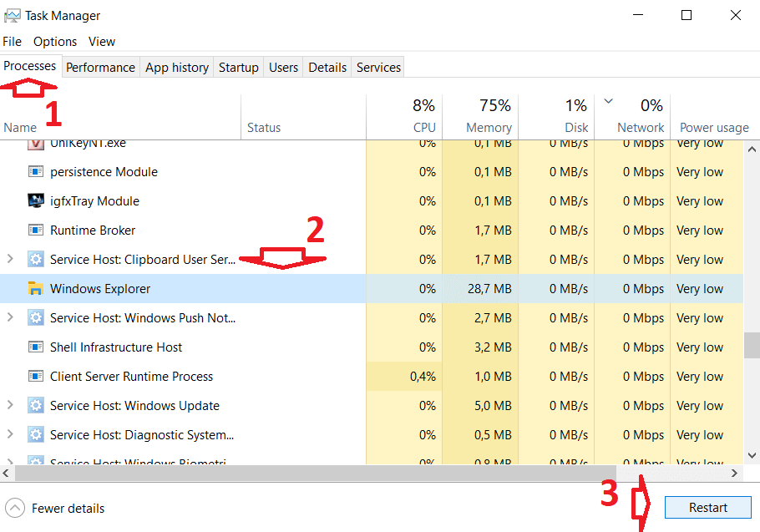760x532 pixels.
Task: Click the Windows Push Notifications gear icon
Action: [36, 317]
